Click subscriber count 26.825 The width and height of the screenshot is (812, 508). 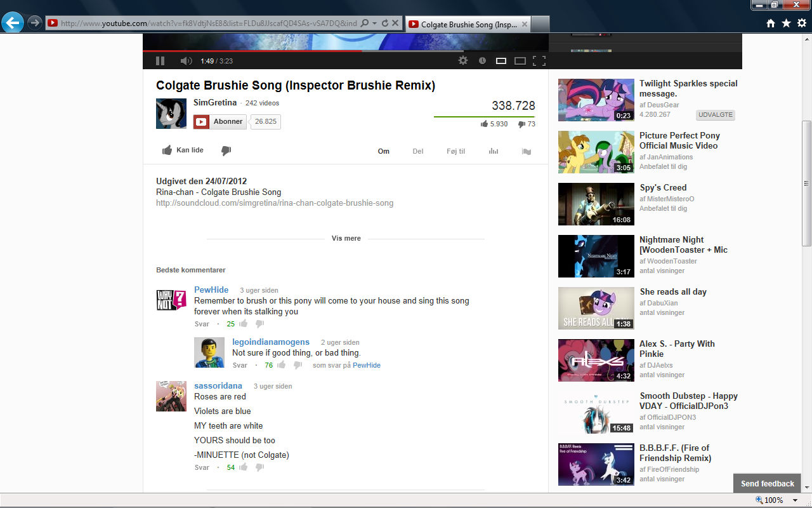266,122
